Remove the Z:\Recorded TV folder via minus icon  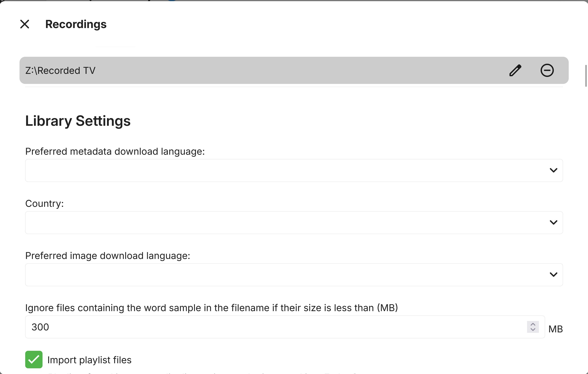point(547,71)
